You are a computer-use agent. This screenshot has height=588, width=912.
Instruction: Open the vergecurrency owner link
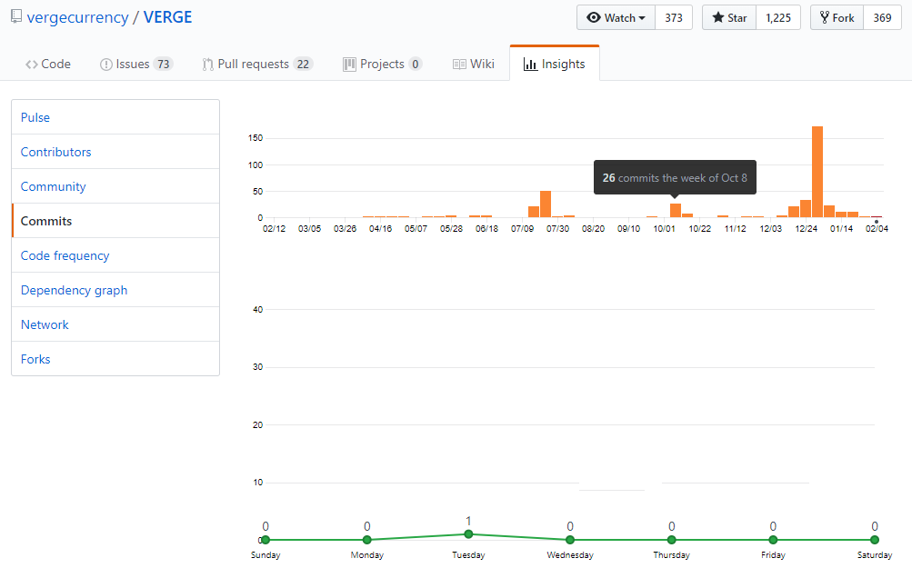[x=77, y=17]
